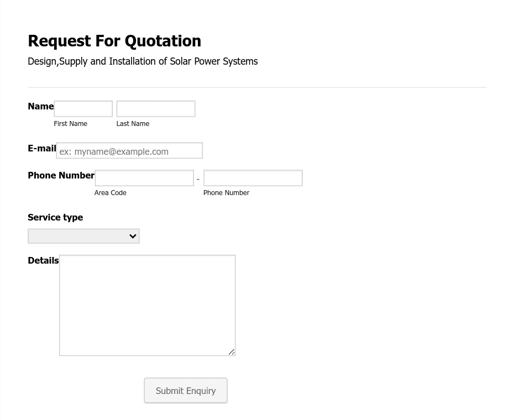The height and width of the screenshot is (420, 514).
Task: Click inside the Details text area
Action: 147,305
